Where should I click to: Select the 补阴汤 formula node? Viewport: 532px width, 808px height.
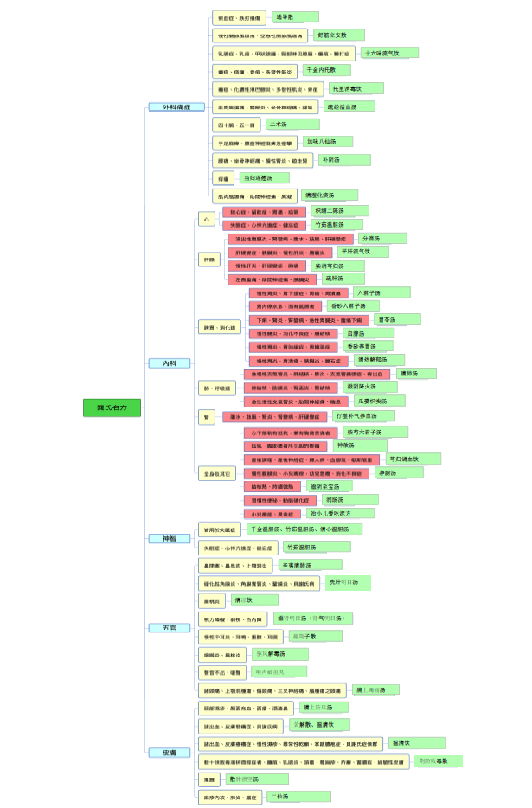click(x=344, y=160)
